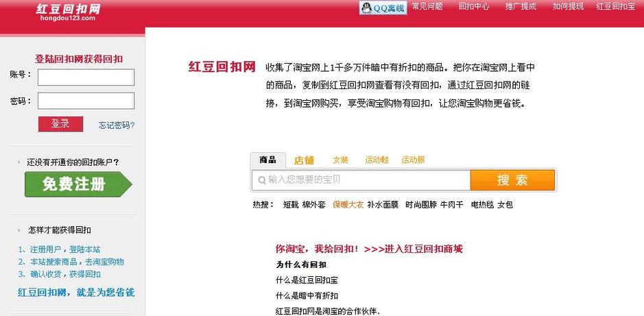Select the 女装 search tab
The height and width of the screenshot is (316, 644).
[340, 160]
